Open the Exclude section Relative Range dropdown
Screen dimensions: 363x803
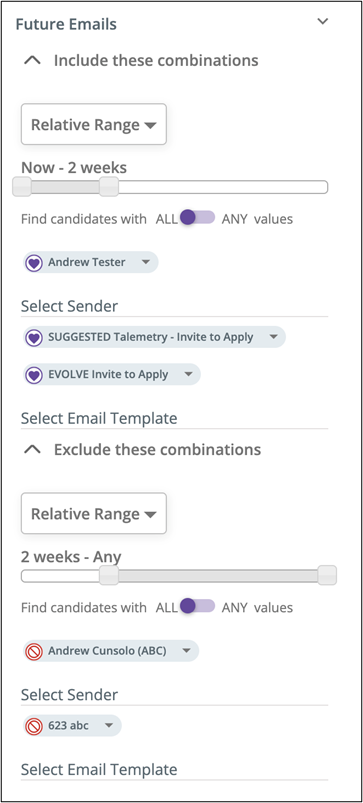tap(94, 514)
